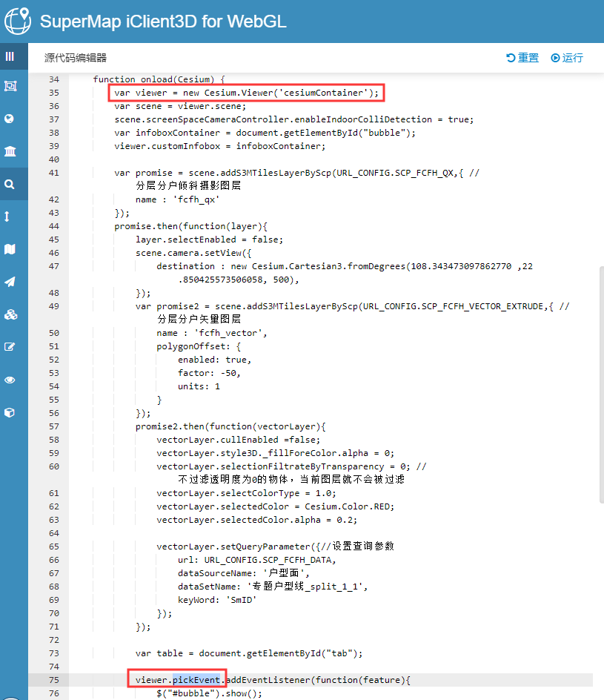Click 'factor: -50' on line 53

(209, 373)
